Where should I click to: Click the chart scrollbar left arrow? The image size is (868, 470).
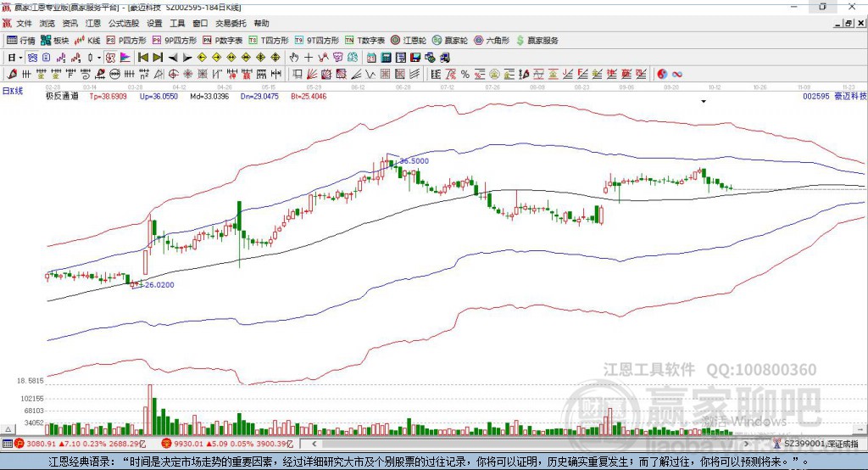(x=314, y=444)
